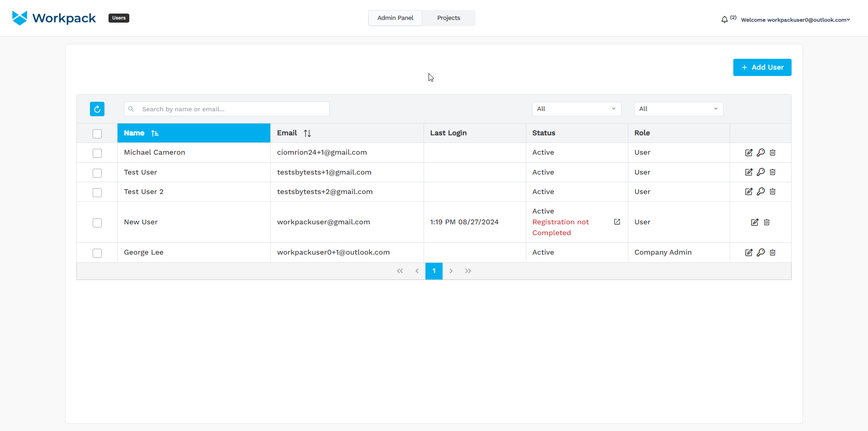The width and height of the screenshot is (868, 431).
Task: Click the refresh table icon
Action: (x=97, y=109)
